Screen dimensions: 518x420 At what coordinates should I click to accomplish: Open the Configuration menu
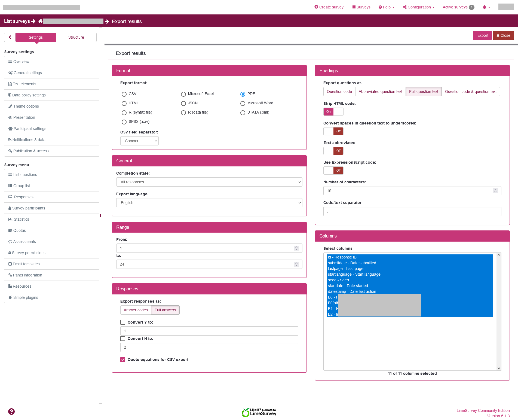419,7
